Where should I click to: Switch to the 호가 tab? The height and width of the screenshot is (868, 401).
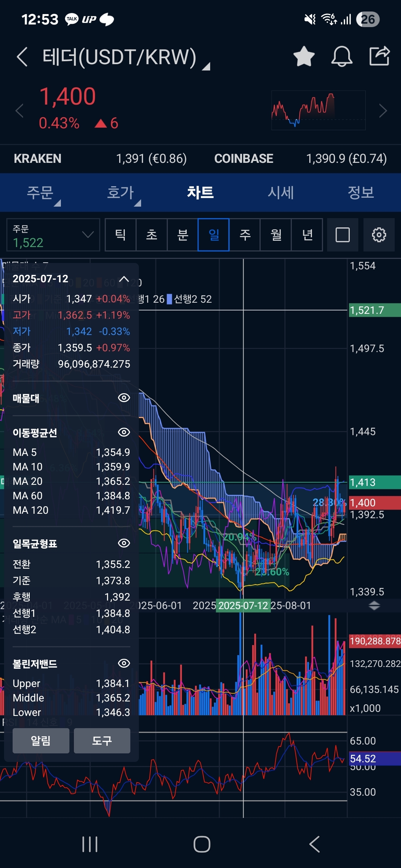(120, 193)
